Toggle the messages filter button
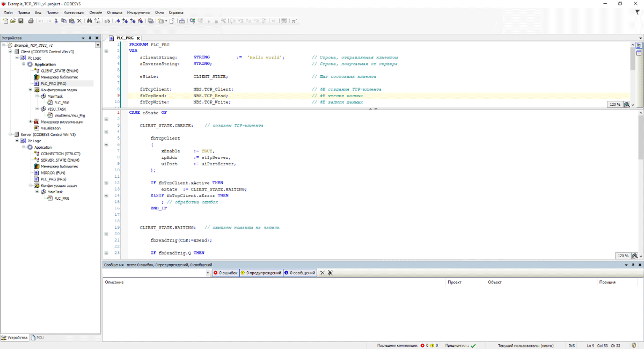 299,273
